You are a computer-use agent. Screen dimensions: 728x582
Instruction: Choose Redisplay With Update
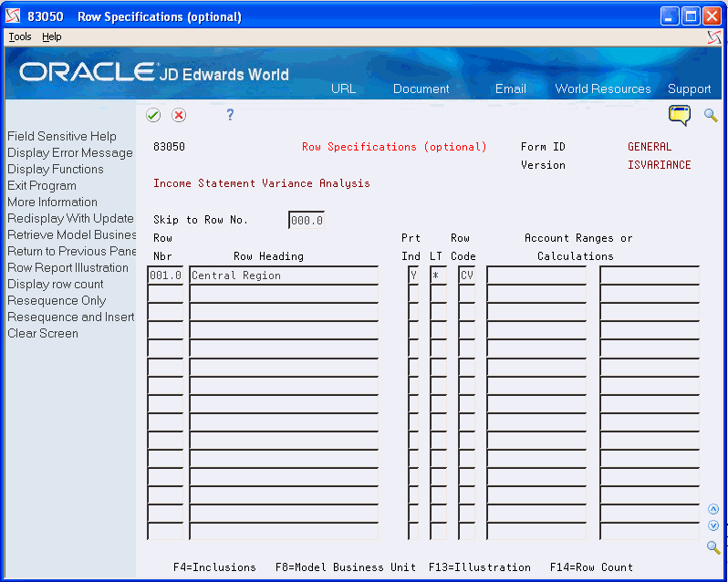70,218
